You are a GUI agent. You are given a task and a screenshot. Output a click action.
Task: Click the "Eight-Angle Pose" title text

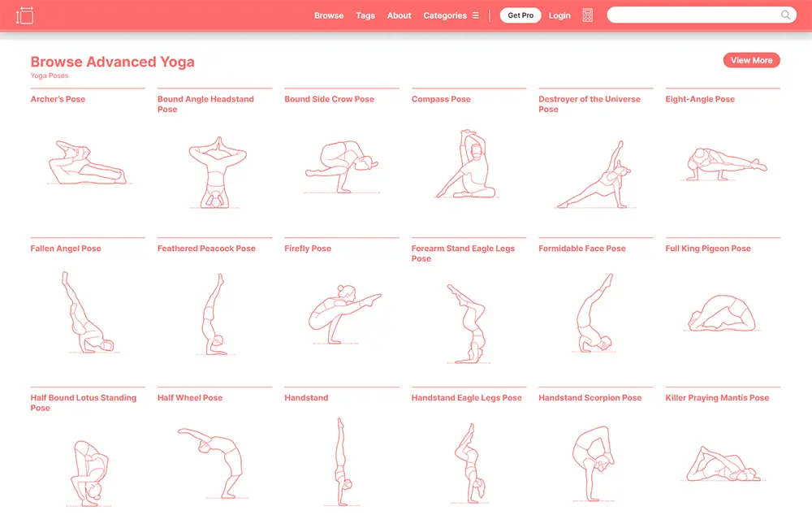pyautogui.click(x=700, y=99)
